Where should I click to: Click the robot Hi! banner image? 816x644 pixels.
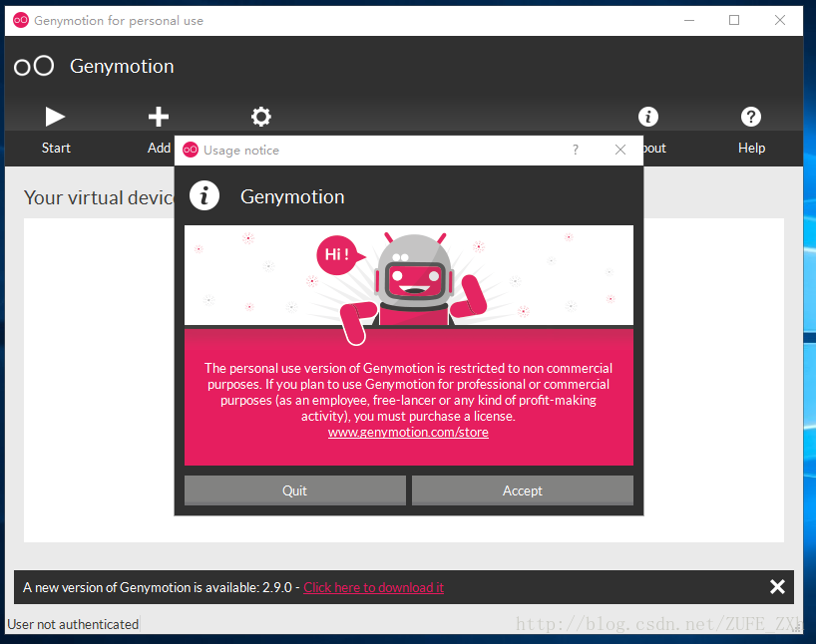point(409,276)
